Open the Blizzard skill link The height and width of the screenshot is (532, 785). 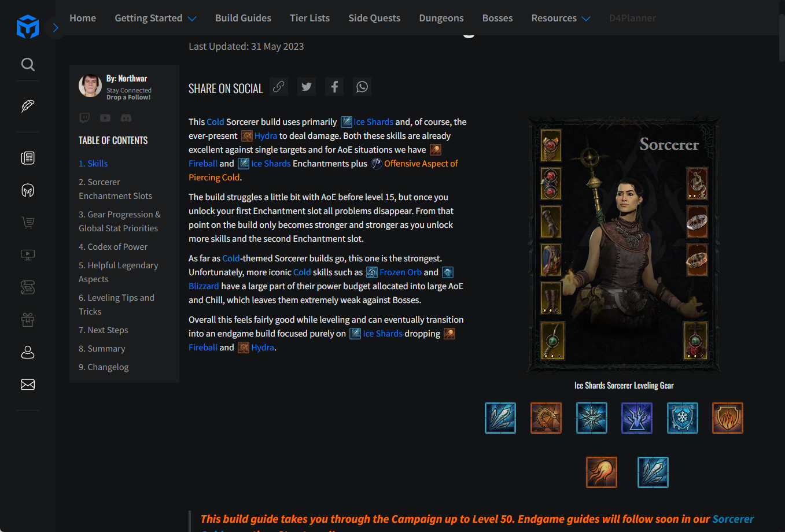[204, 286]
